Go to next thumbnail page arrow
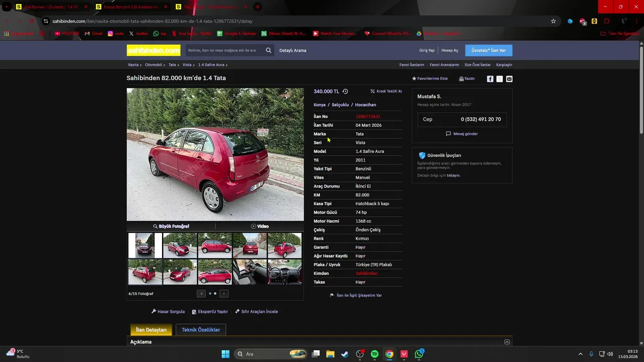The width and height of the screenshot is (644, 362). click(224, 294)
